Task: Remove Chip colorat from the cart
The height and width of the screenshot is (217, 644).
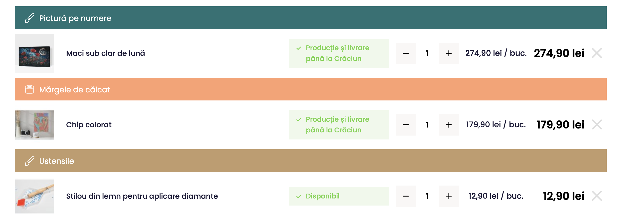Action: point(597,125)
